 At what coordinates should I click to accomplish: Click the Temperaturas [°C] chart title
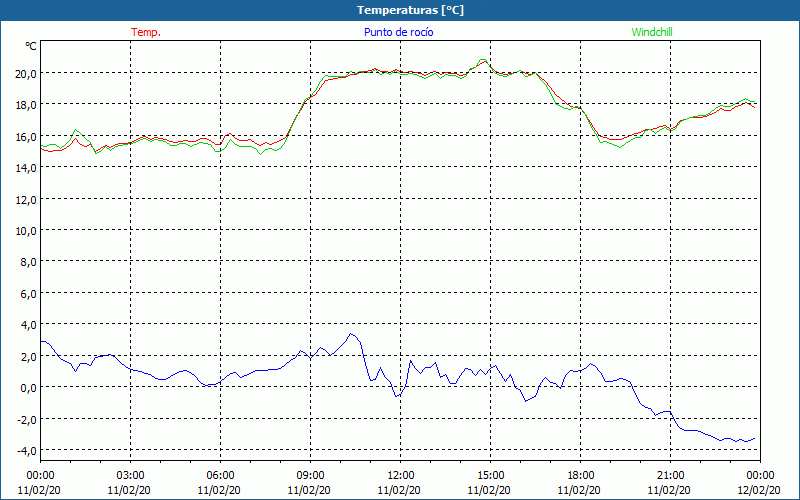click(410, 10)
